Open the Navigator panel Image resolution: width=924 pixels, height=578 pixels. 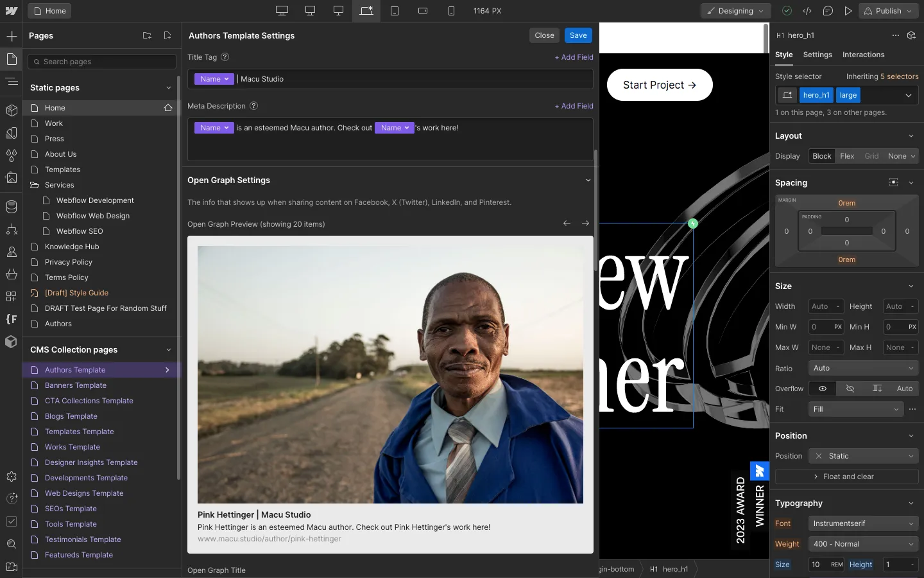tap(11, 82)
